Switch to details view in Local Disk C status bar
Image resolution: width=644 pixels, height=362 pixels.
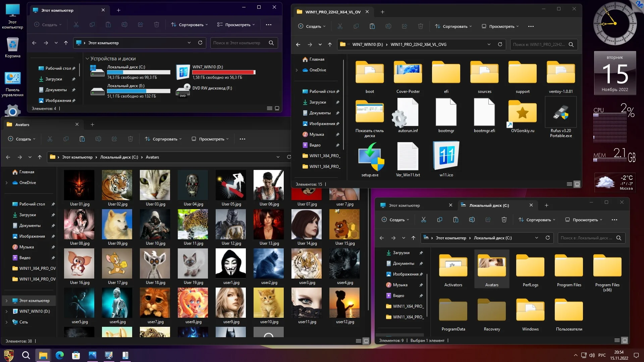(617, 340)
